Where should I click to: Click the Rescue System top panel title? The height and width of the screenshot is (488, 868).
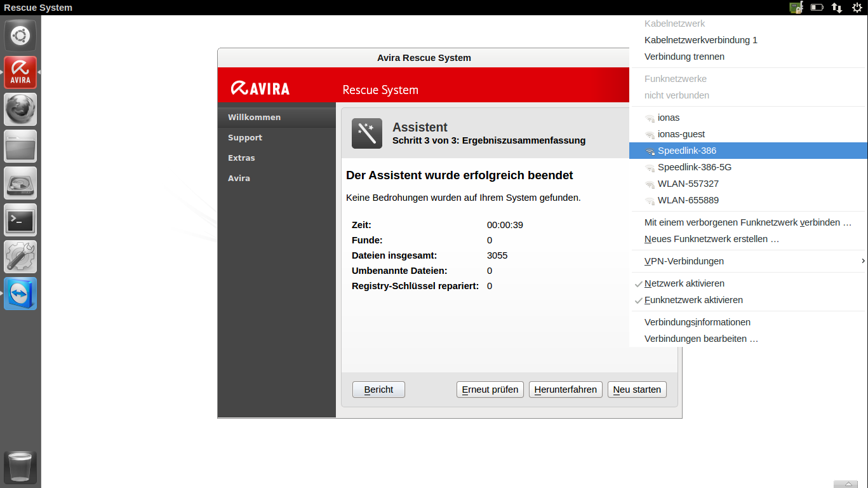tap(38, 8)
